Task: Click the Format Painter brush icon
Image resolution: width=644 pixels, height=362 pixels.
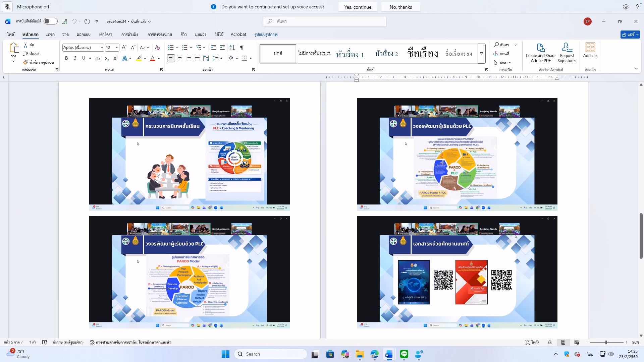Action: [x=25, y=62]
